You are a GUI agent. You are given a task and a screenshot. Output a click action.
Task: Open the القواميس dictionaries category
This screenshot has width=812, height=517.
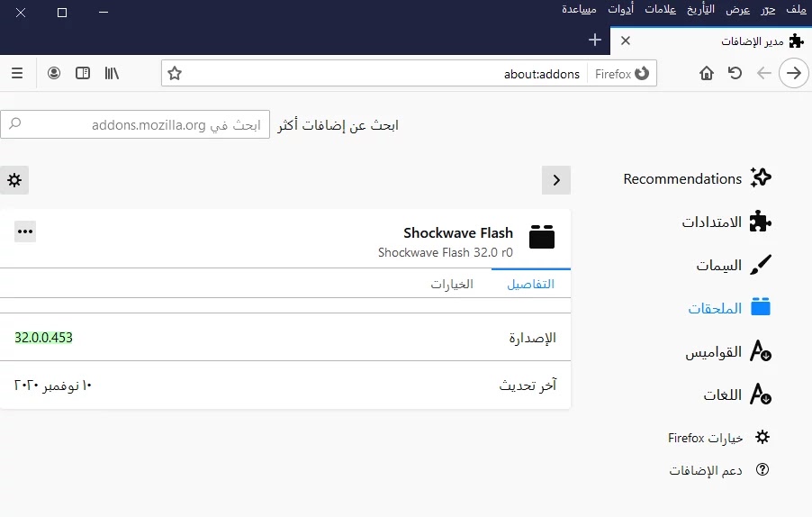728,352
